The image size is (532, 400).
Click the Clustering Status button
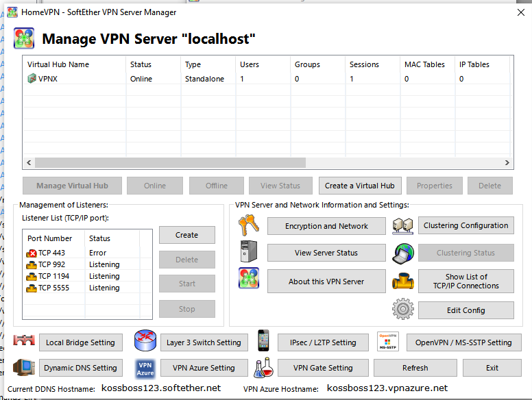point(465,253)
